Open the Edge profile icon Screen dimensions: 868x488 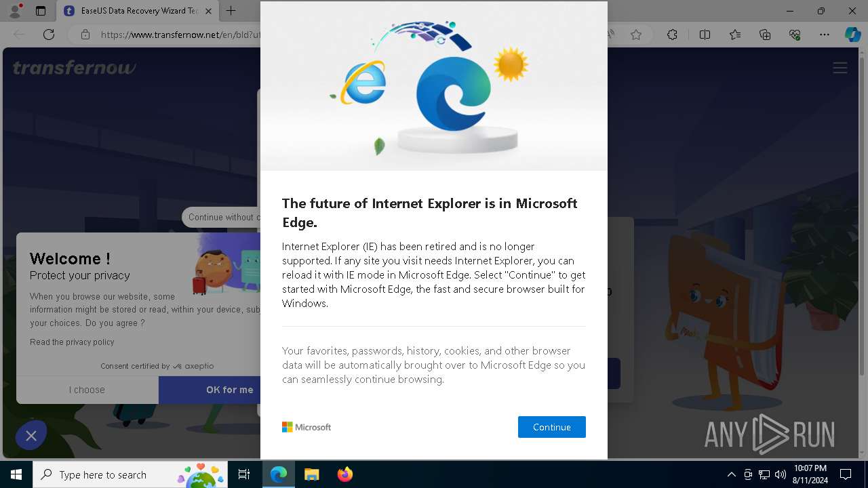point(15,11)
